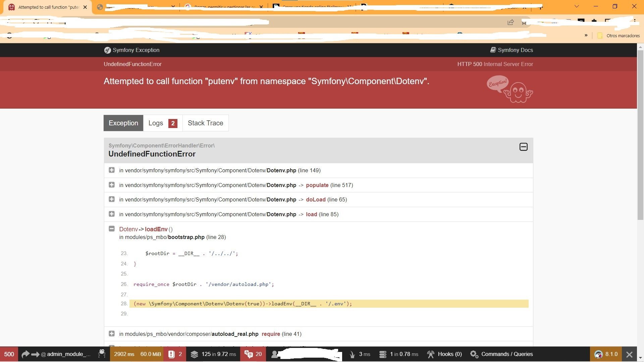
Task: Expand the load line 85 trace
Action: [112, 214]
